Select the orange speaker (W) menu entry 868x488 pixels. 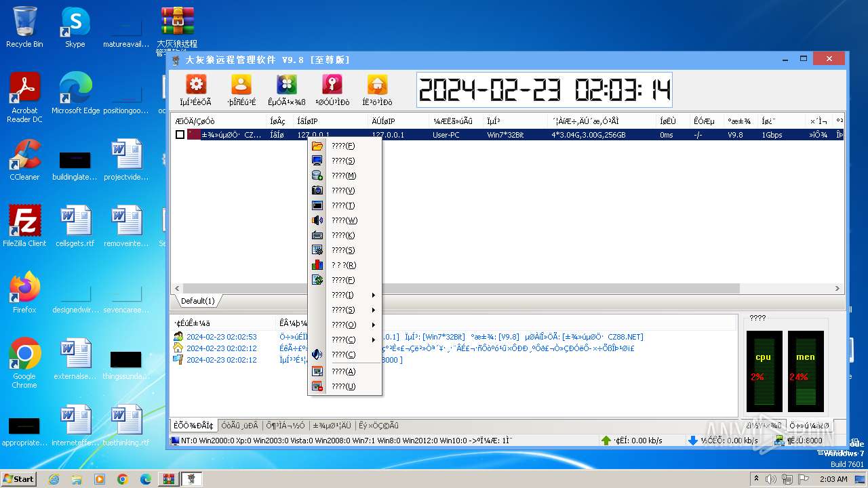point(344,220)
